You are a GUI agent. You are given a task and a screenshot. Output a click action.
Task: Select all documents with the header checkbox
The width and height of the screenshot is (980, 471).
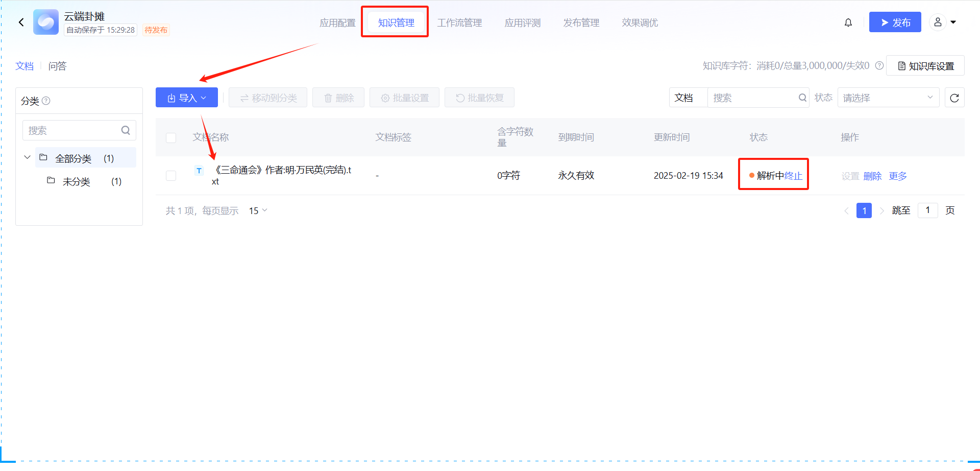(171, 137)
